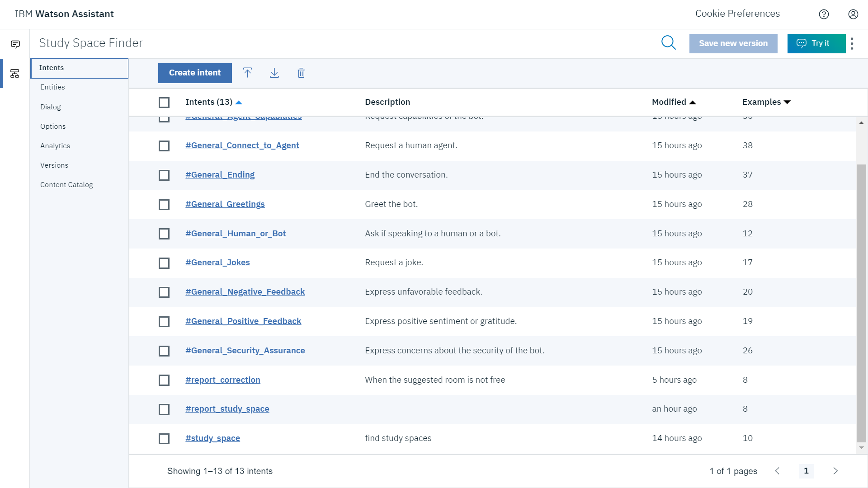
Task: Select the #report_correction row checkbox
Action: [x=164, y=380]
